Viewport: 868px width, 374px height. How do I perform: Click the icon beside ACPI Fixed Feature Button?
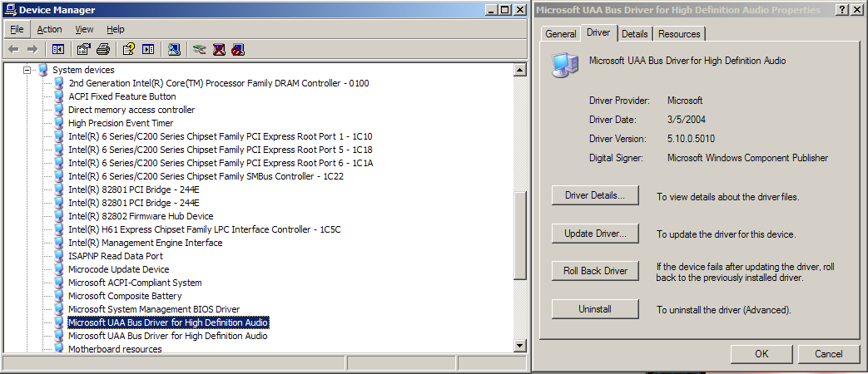click(59, 96)
